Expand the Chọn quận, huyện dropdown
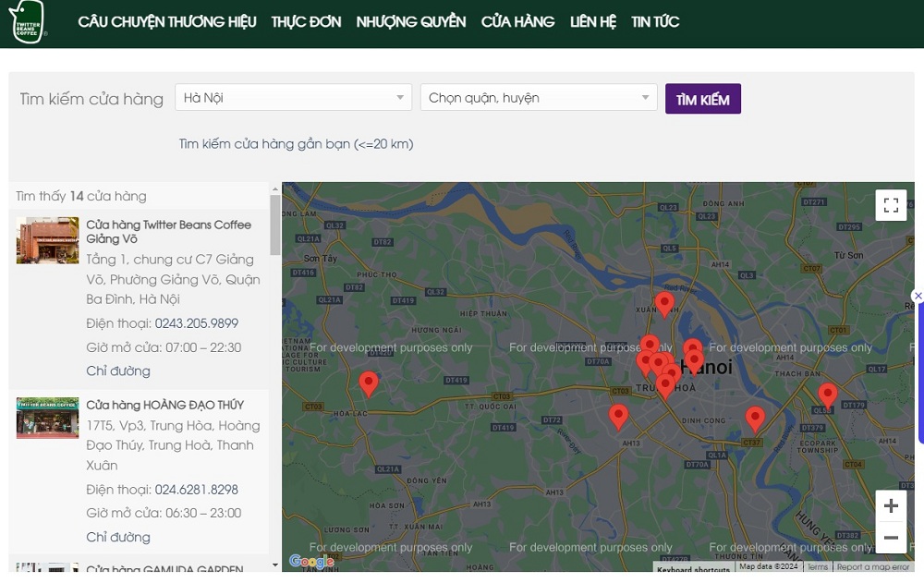The width and height of the screenshot is (924, 583). click(x=539, y=97)
